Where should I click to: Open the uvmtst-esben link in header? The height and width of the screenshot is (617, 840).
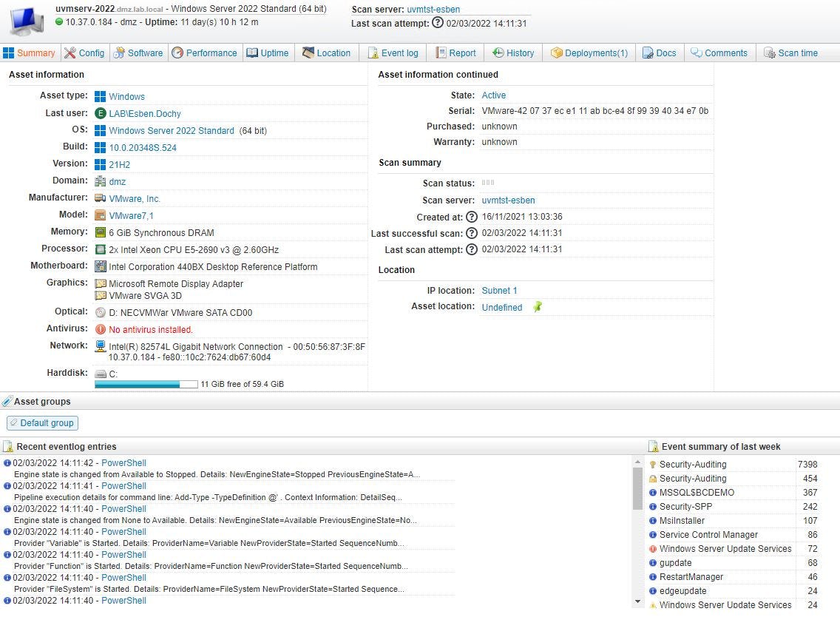tap(433, 9)
